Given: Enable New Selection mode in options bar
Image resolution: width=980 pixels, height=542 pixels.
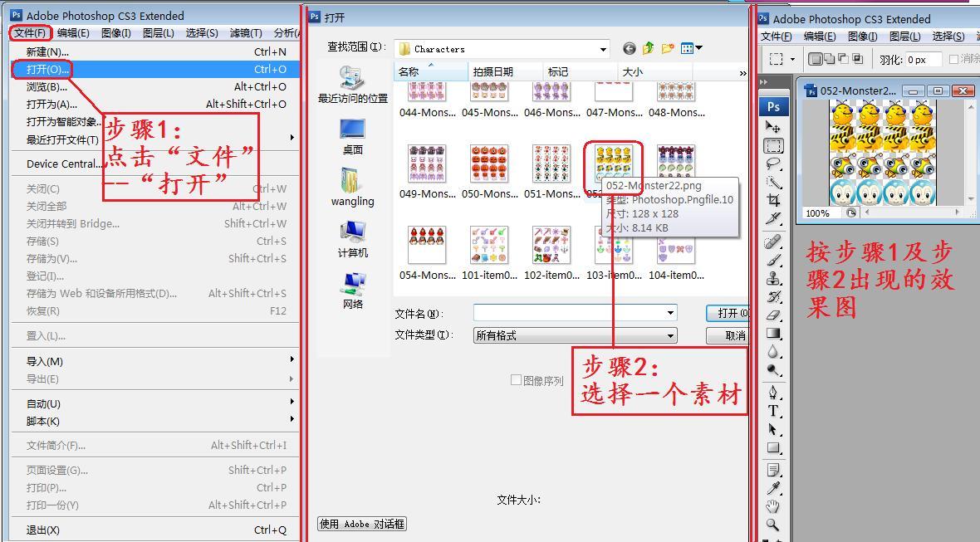Looking at the screenshot, I should tap(815, 59).
